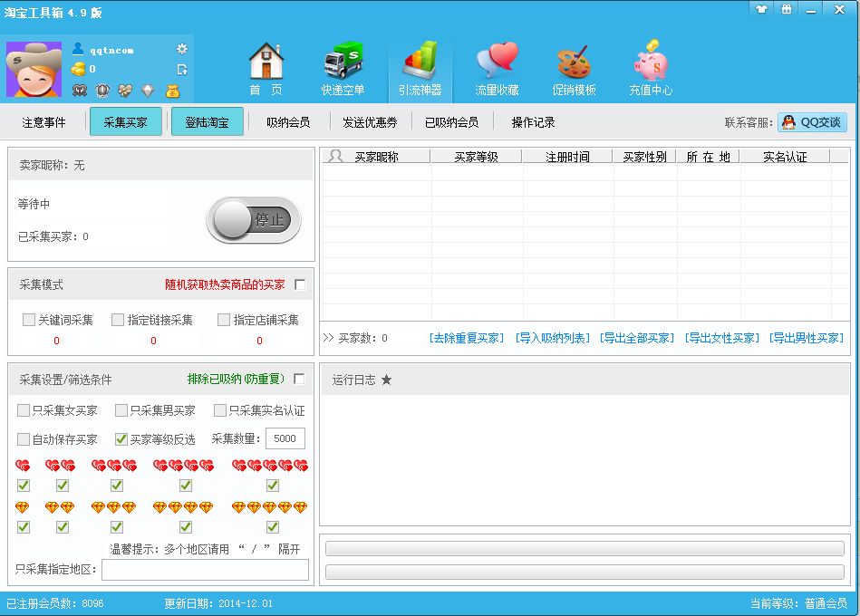Viewport: 860px width, 616px height.
Task: Click 导出男性买家 link
Action: point(807,338)
